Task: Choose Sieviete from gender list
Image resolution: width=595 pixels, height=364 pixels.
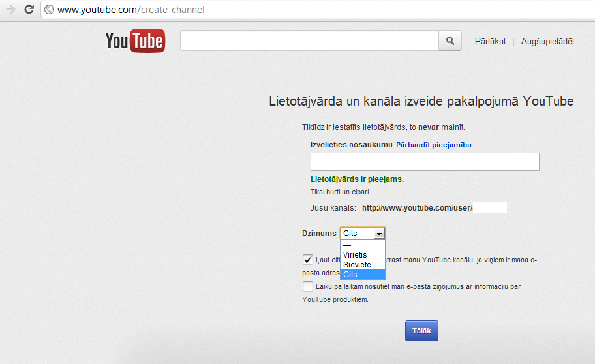Action: pos(362,265)
